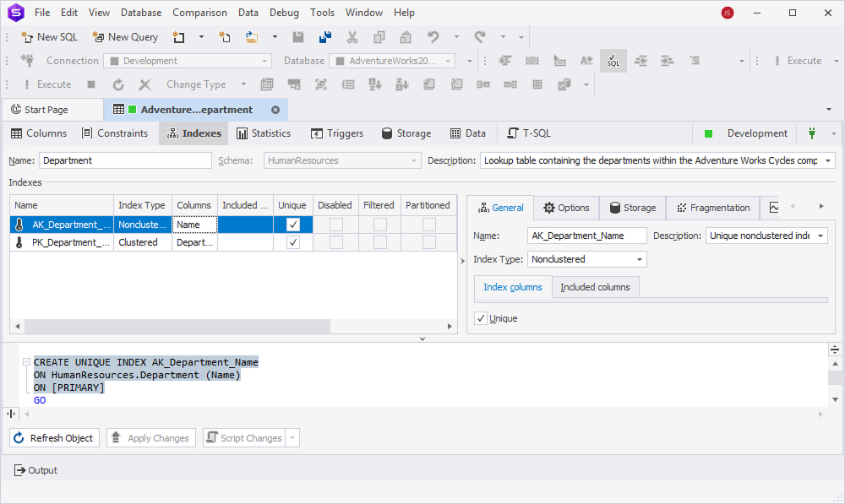Viewport: 845px width, 504px height.
Task: Click the sort ascending A-Z icon
Action: click(x=375, y=84)
